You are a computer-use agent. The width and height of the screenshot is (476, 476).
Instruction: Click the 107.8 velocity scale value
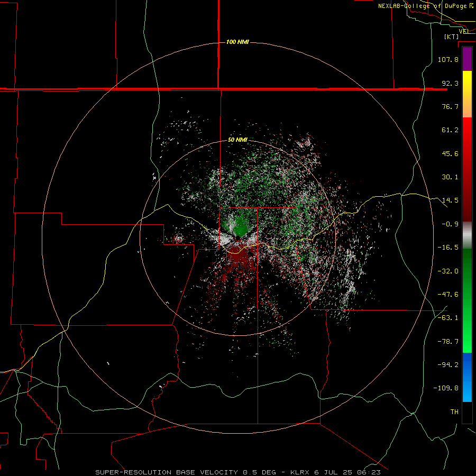tap(448, 59)
